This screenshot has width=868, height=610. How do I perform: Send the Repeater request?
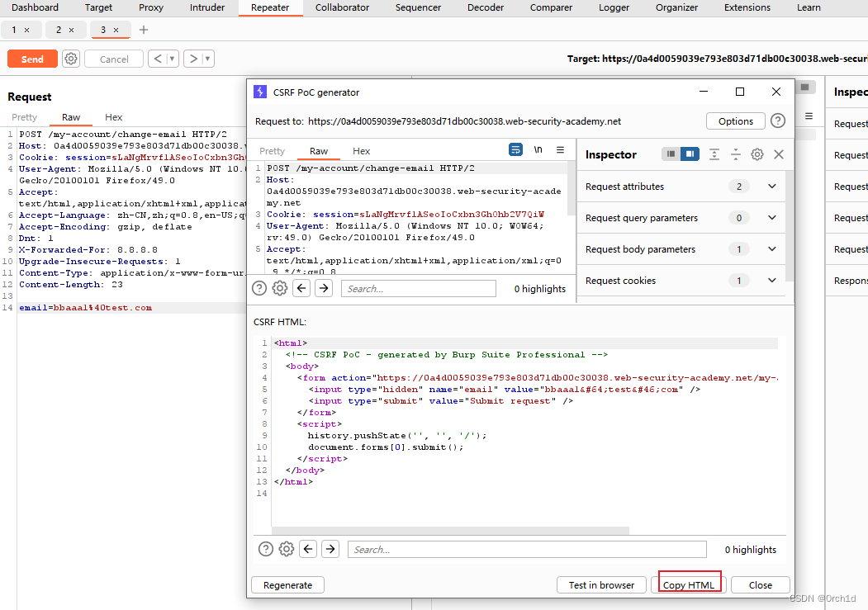32,59
